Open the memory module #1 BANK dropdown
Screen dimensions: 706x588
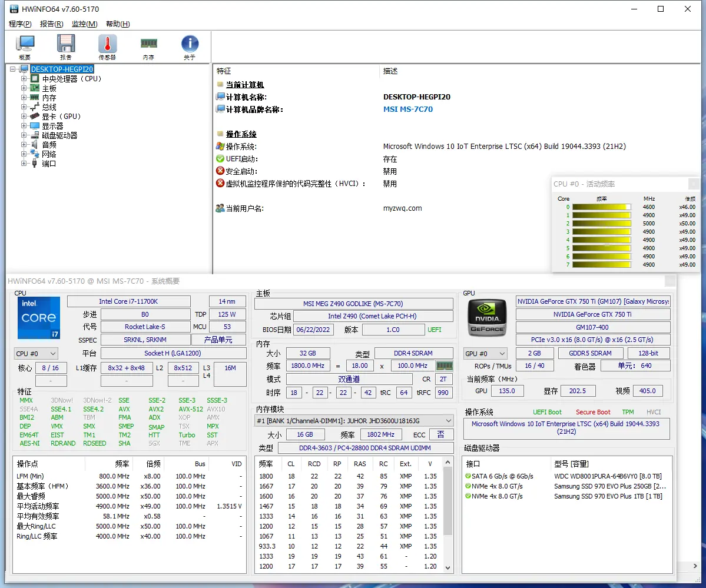click(x=354, y=420)
